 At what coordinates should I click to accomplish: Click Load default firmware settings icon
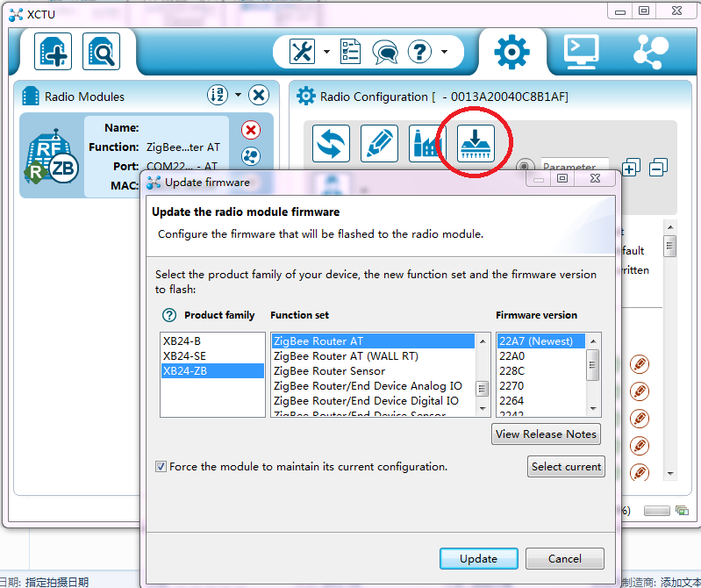(427, 144)
